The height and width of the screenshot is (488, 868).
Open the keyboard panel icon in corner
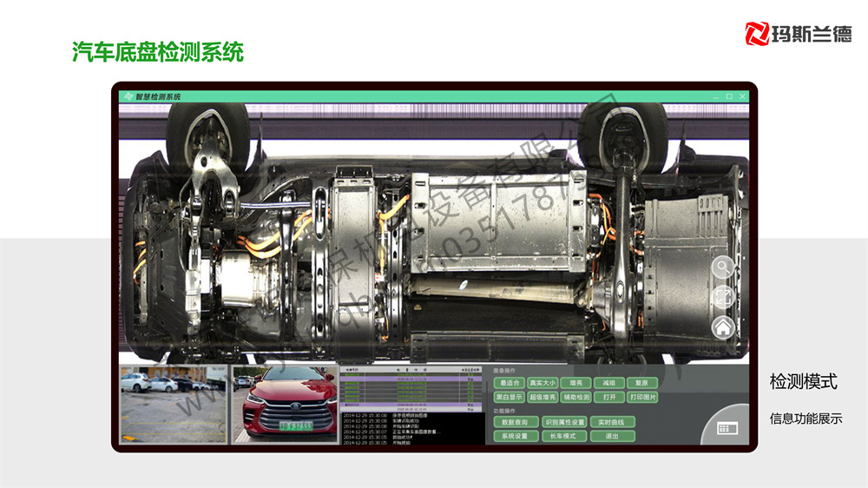point(727,428)
